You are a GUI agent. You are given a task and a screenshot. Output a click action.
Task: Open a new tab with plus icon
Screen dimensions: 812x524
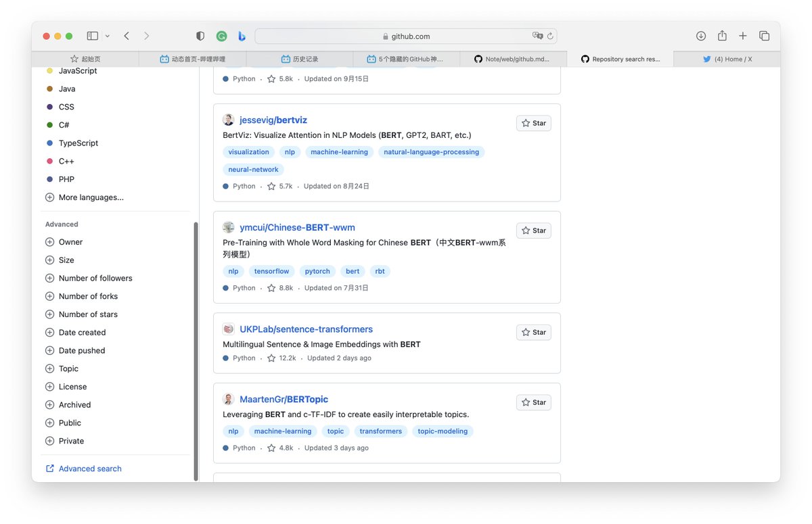743,36
